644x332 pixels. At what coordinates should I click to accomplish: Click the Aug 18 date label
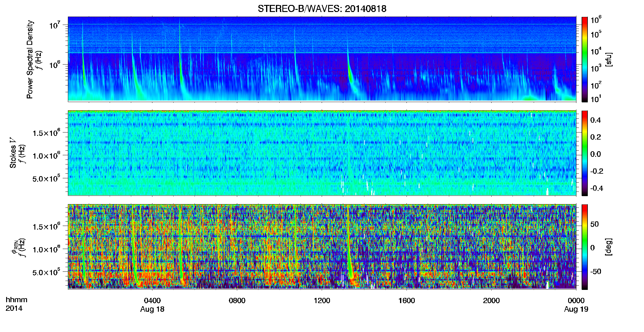tap(152, 309)
